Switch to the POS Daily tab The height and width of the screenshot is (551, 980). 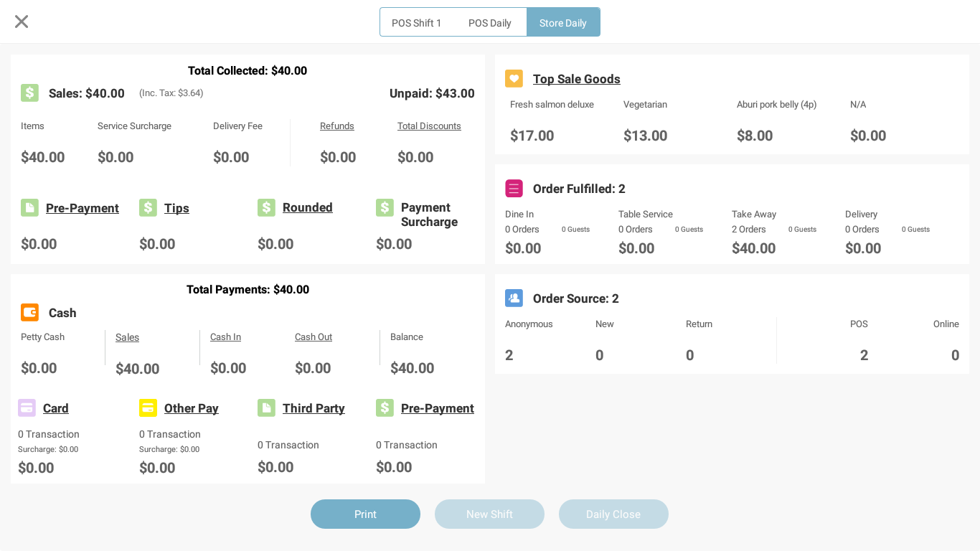[x=490, y=23]
